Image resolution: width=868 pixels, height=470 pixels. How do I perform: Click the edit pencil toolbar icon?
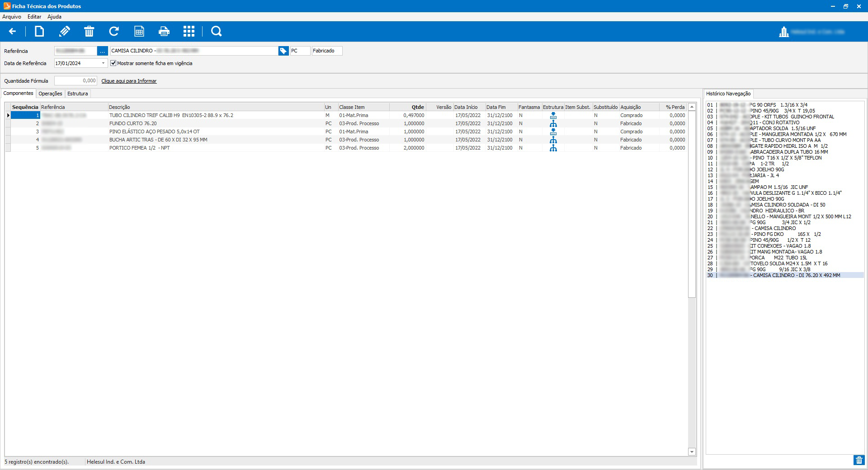coord(65,31)
